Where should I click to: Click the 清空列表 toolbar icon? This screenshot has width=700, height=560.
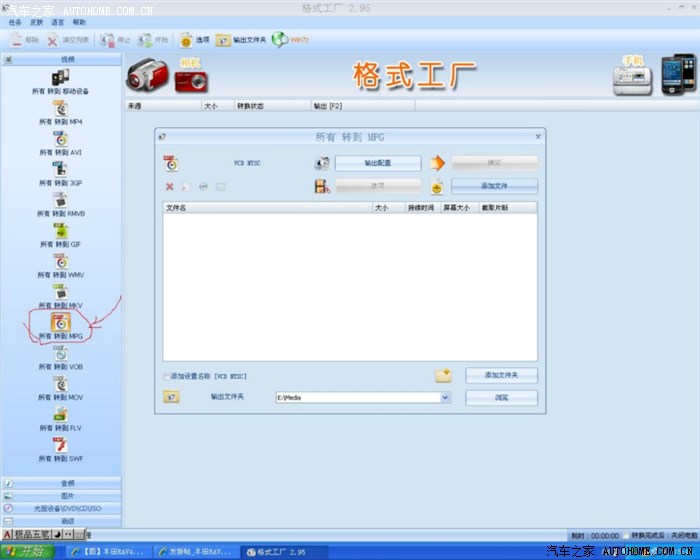[x=53, y=40]
